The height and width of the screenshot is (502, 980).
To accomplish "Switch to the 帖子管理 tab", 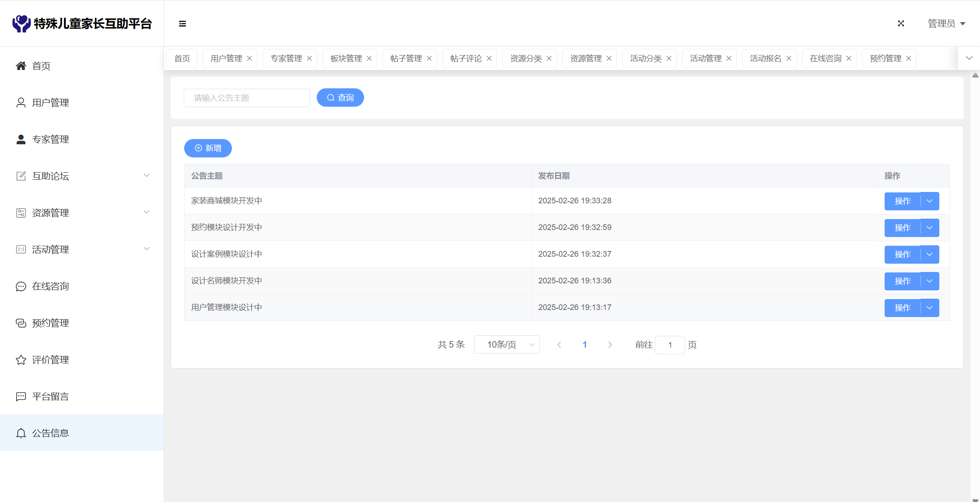I will click(406, 59).
